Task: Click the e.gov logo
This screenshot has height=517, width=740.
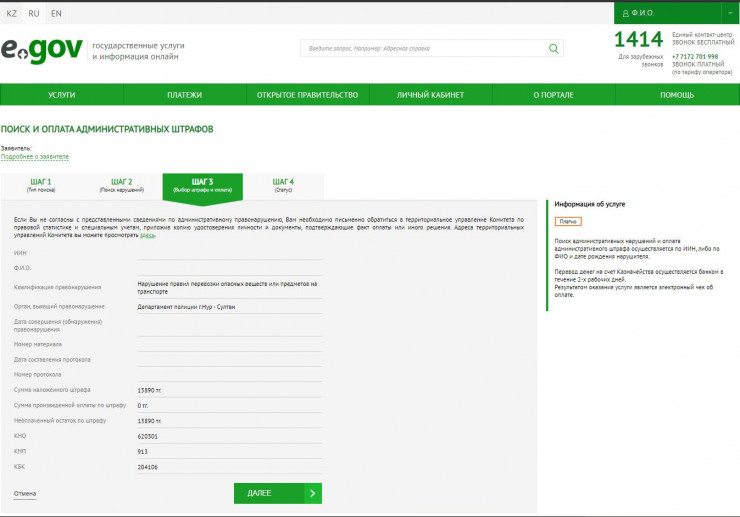Action: [x=42, y=50]
